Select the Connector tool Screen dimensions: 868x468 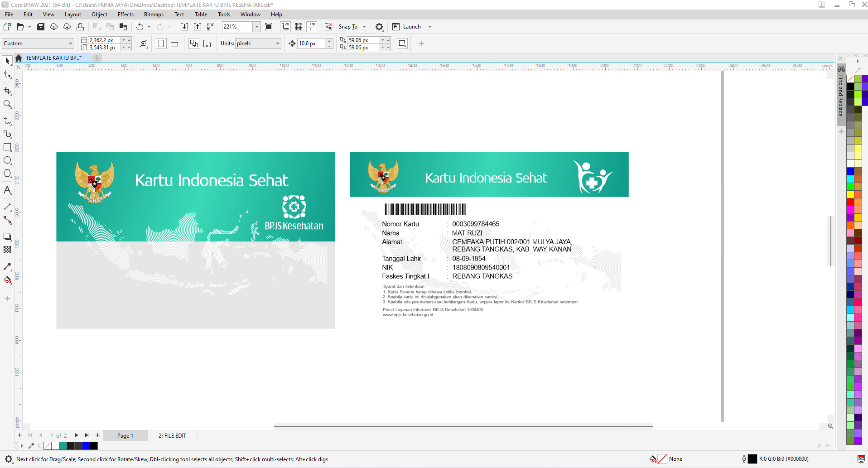(7, 220)
